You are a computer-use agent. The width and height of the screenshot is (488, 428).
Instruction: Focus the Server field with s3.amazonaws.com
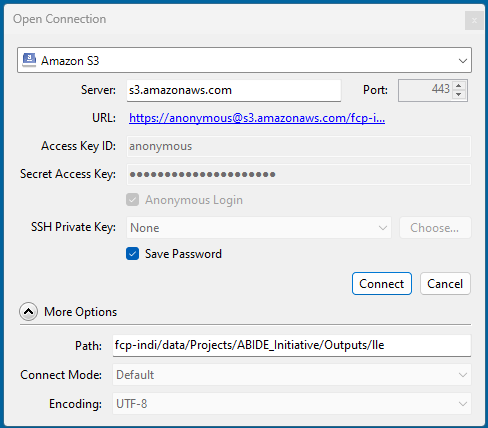(234, 90)
